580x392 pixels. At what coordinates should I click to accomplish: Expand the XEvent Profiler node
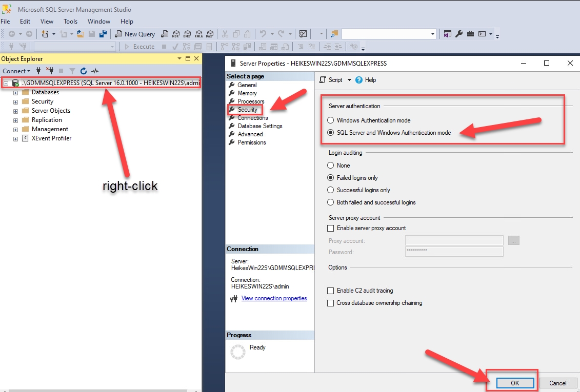click(15, 139)
